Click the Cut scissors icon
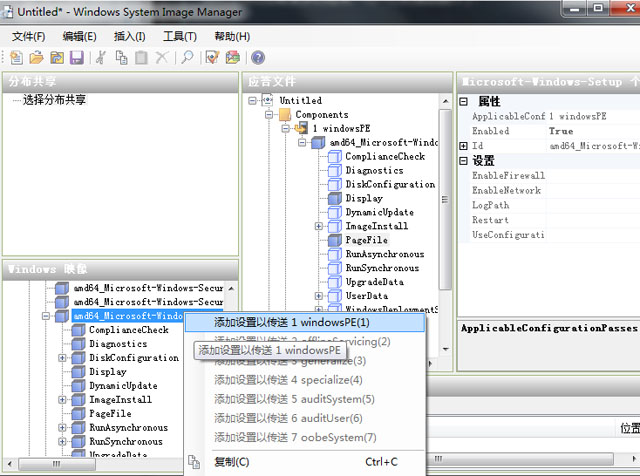This screenshot has width=640, height=476. (101, 58)
